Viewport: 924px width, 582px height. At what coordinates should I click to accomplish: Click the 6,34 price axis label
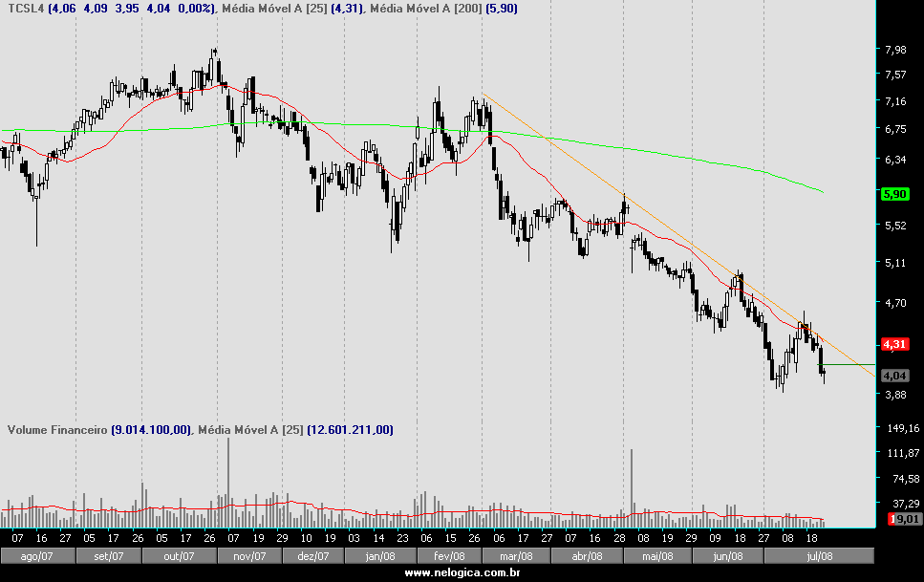[x=895, y=160]
